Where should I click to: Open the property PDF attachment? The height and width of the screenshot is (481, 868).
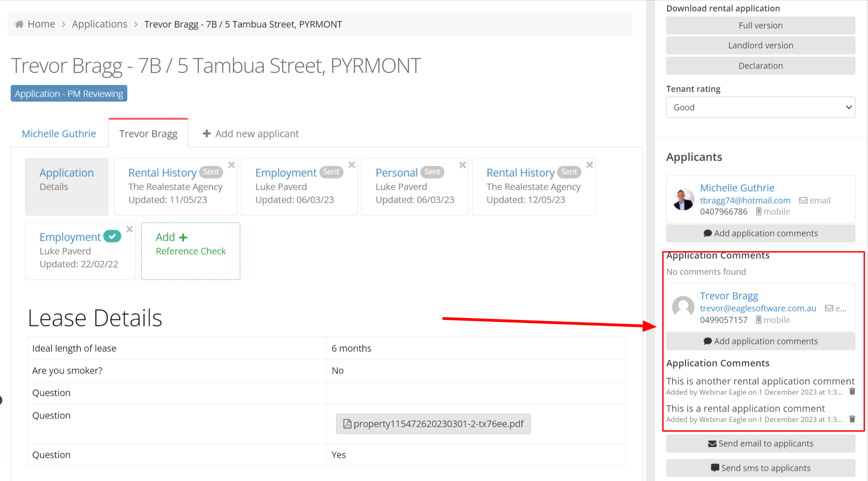tap(433, 424)
